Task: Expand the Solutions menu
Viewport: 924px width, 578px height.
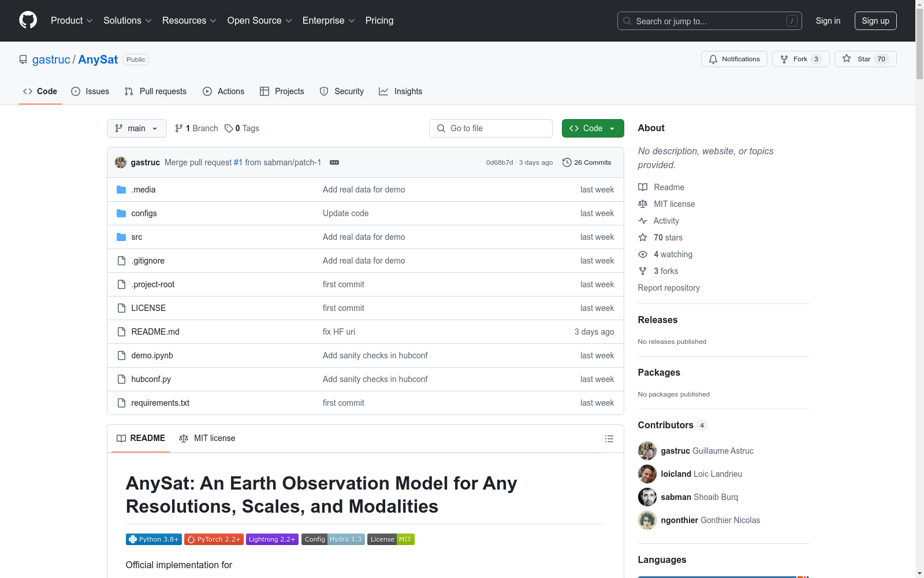Action: tap(127, 21)
